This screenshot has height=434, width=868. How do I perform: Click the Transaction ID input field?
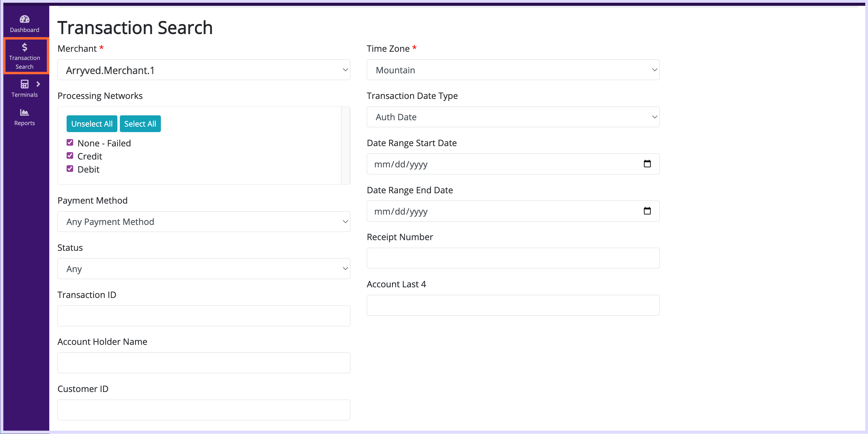coord(203,316)
